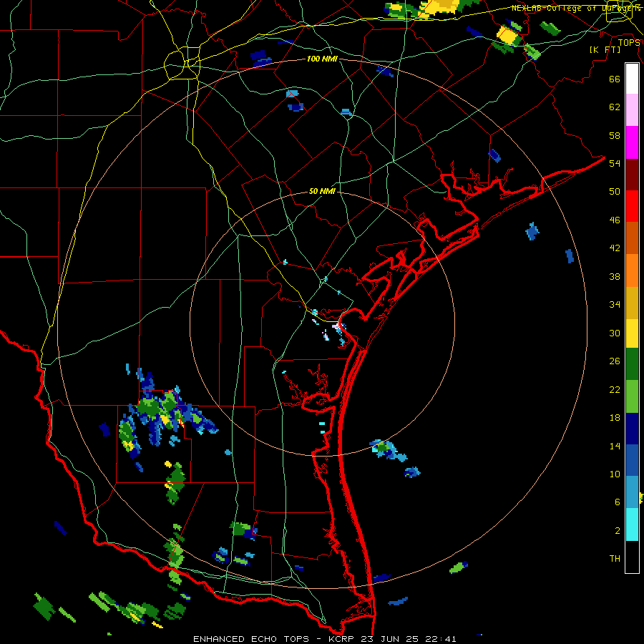
Task: Click the ENHANCED ECHO TOPS caption text
Action: (251, 639)
